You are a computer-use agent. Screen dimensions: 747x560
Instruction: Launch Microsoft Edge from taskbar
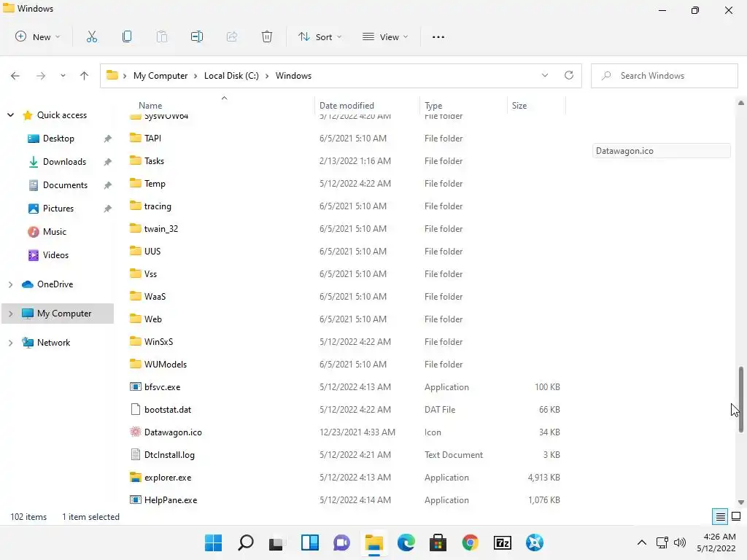tap(406, 542)
